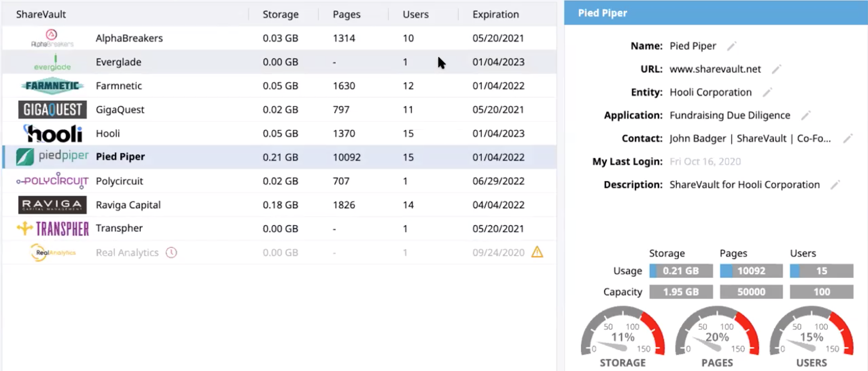Click the Farmnetic logo
Viewport: 868px width, 371px height.
(53, 86)
